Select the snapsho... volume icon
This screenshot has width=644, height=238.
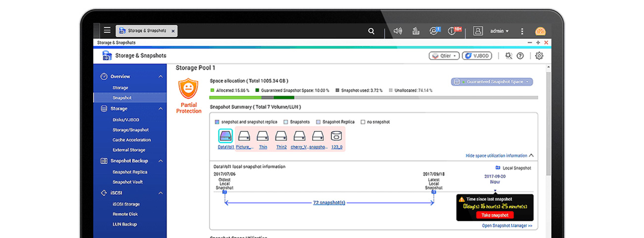tap(318, 136)
